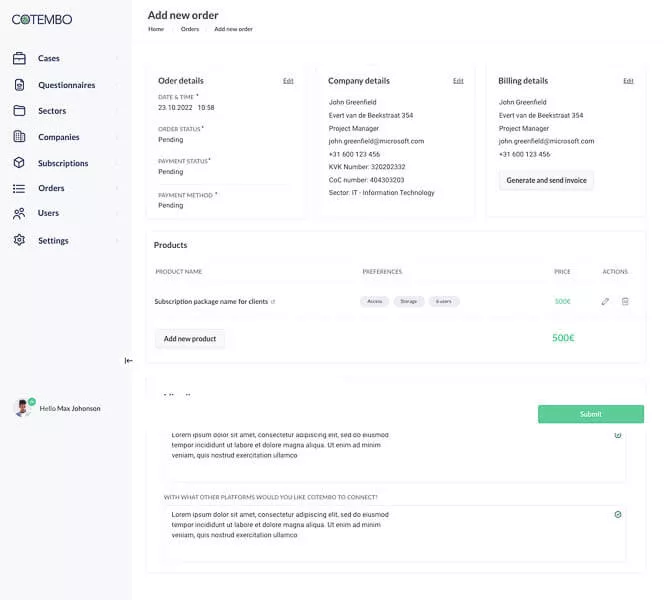664x600 pixels.
Task: Go to Home in the breadcrumb
Action: (156, 29)
